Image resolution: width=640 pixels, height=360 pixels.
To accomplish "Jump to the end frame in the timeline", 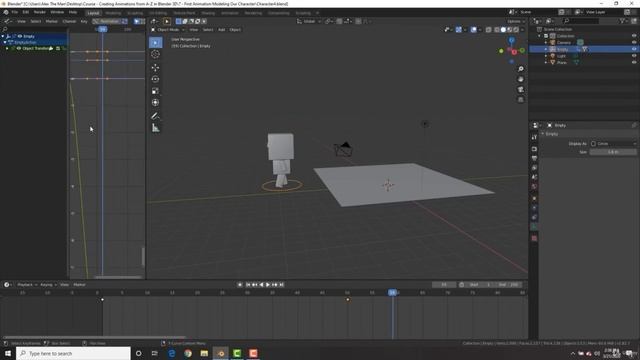I will tap(281, 284).
